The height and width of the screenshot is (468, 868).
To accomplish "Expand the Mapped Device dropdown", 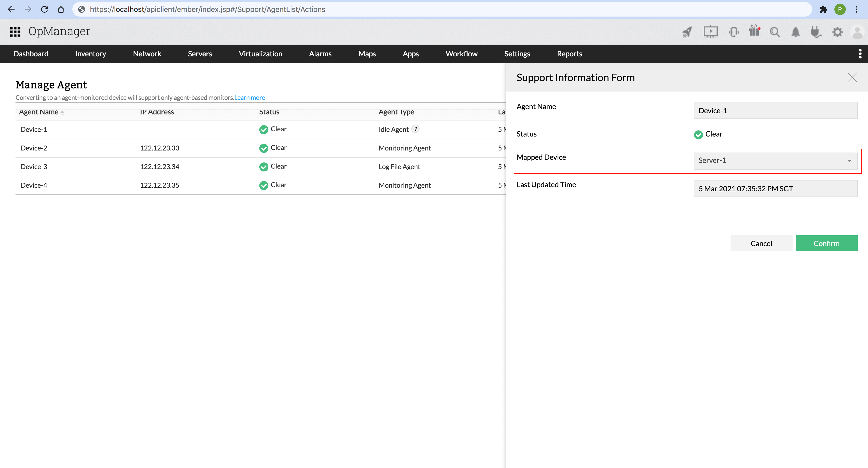I will (x=849, y=161).
